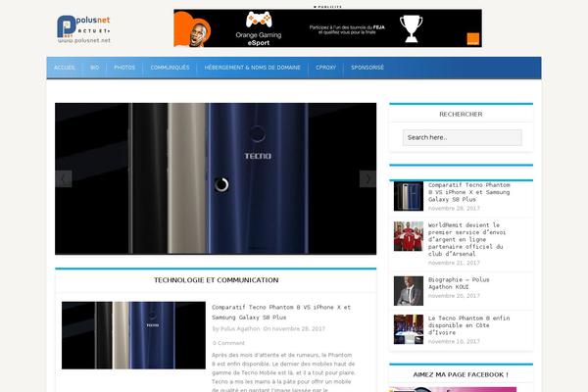Open the Orange Gaming eSport banner ad
Screen dimensions: 588x392
click(x=327, y=28)
